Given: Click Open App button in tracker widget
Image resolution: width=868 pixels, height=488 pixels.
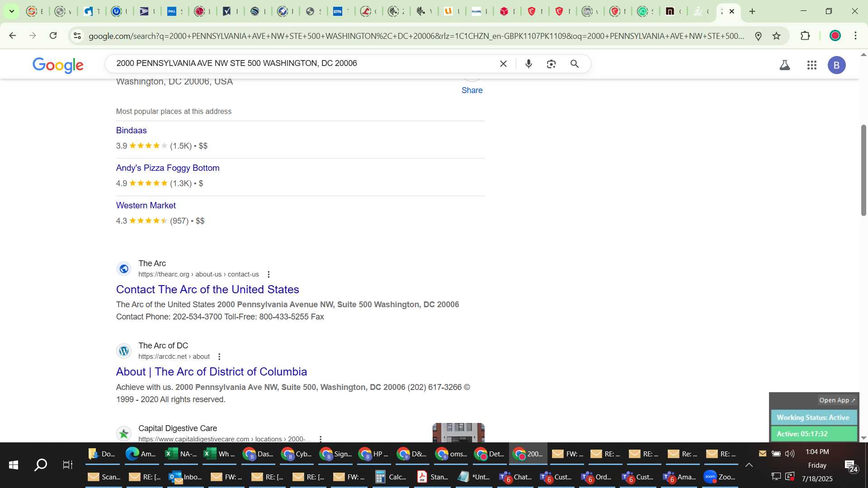Looking at the screenshot, I should coord(837,400).
